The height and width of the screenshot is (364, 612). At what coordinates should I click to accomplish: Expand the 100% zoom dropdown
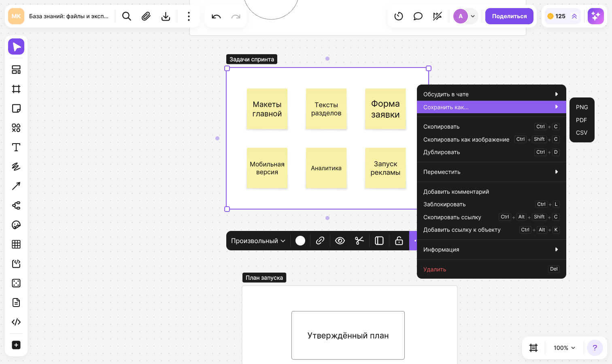(x=564, y=348)
